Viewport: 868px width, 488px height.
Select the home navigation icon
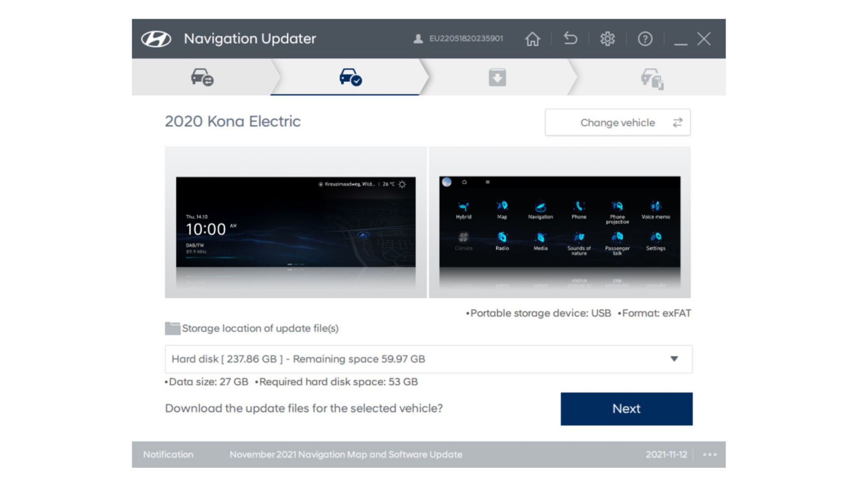click(532, 39)
